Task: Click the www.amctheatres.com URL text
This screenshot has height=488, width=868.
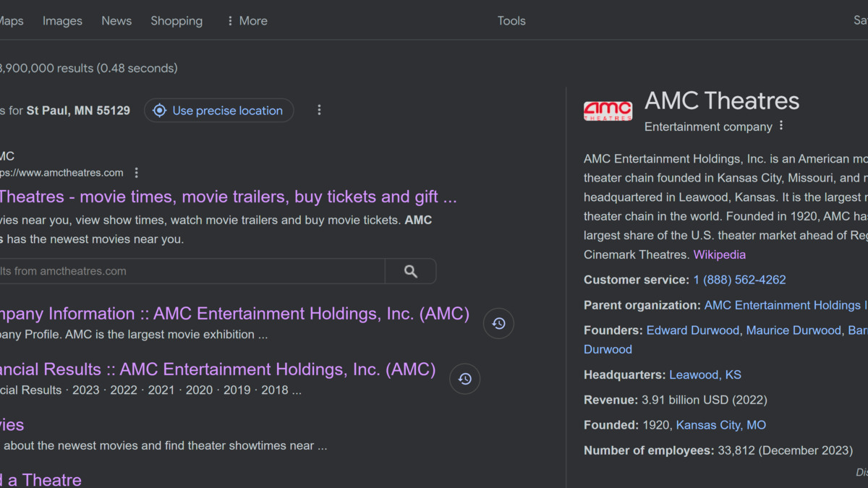Action: (x=61, y=173)
